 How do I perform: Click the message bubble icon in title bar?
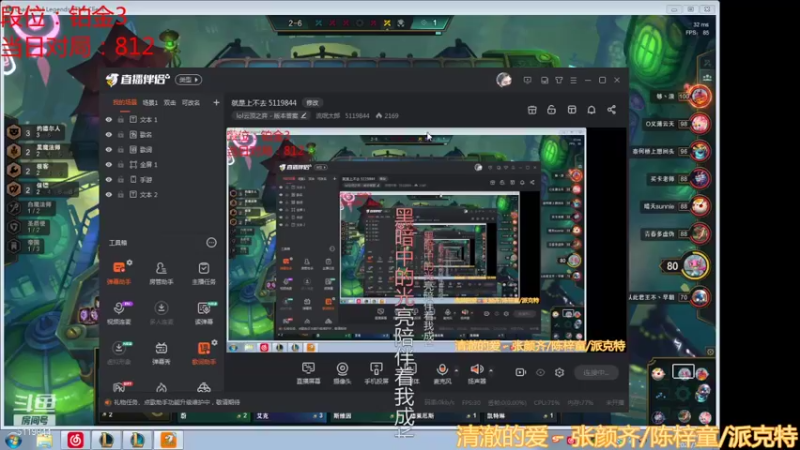pyautogui.click(x=528, y=80)
